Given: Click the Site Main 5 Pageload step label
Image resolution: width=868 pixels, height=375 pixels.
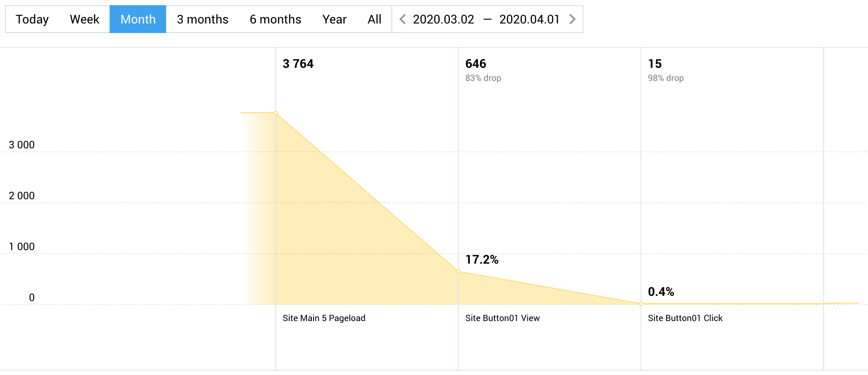Looking at the screenshot, I should pos(324,318).
